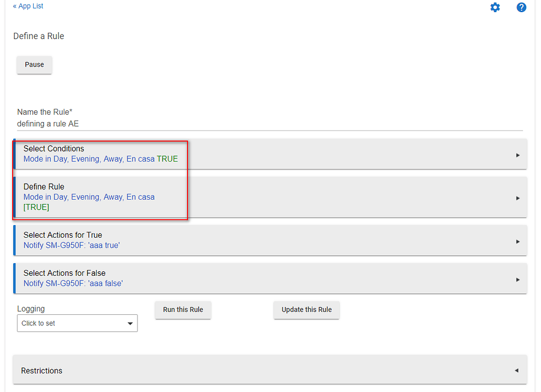
Task: Go back to the App List
Action: click(28, 6)
